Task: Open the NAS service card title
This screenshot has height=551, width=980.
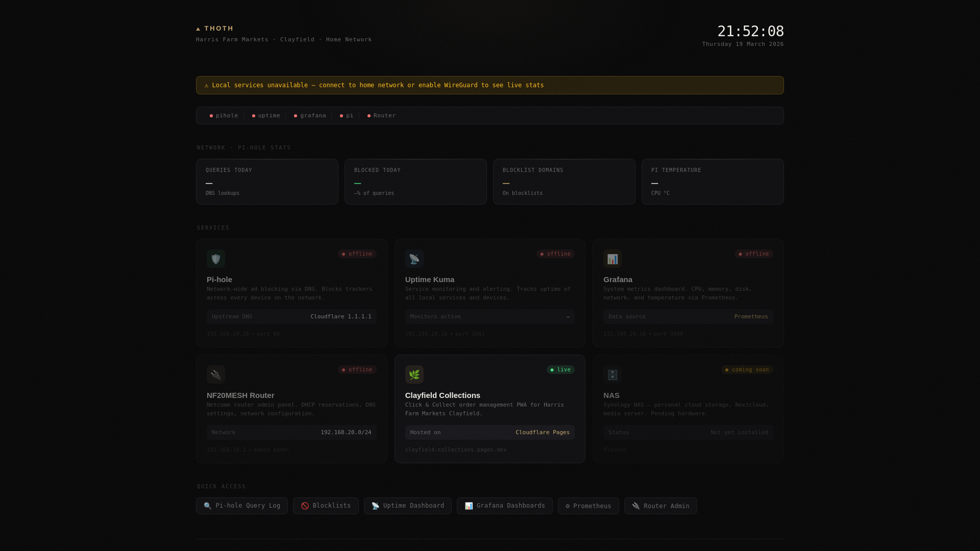Action: (611, 395)
